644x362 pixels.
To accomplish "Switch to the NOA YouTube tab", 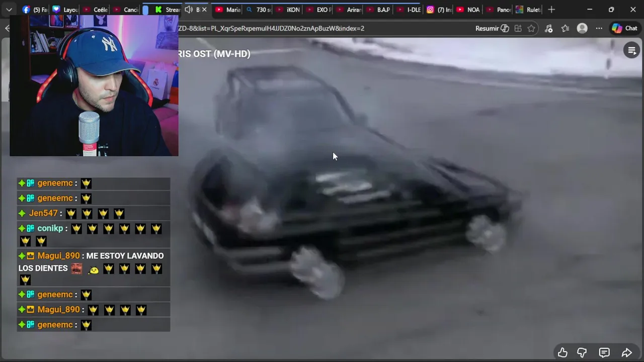I will click(x=469, y=10).
